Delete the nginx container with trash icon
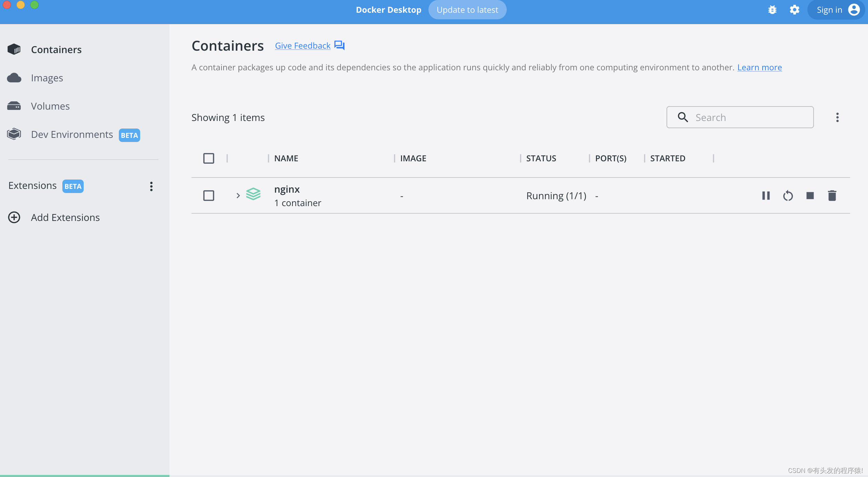 [832, 196]
